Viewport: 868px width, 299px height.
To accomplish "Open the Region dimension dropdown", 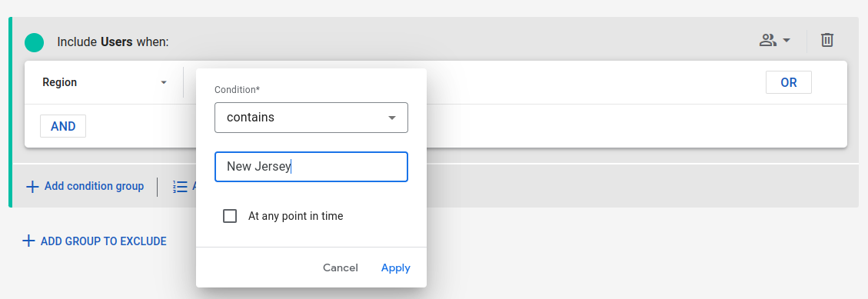I will point(104,82).
